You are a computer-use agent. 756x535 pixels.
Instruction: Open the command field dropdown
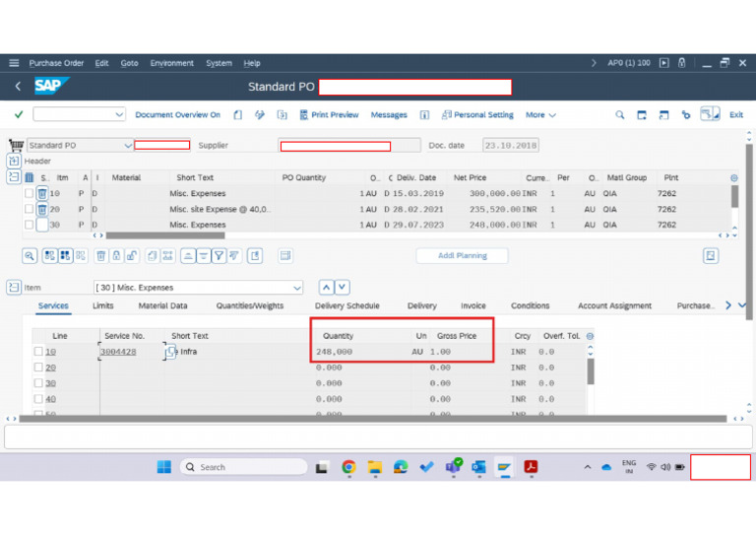pos(118,114)
